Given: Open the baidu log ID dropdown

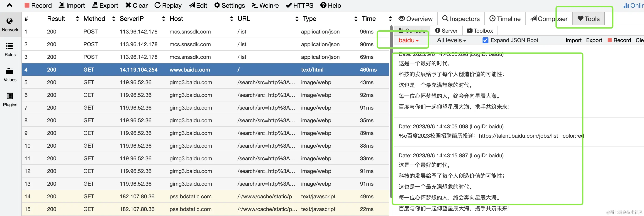Looking at the screenshot, I should click(408, 40).
